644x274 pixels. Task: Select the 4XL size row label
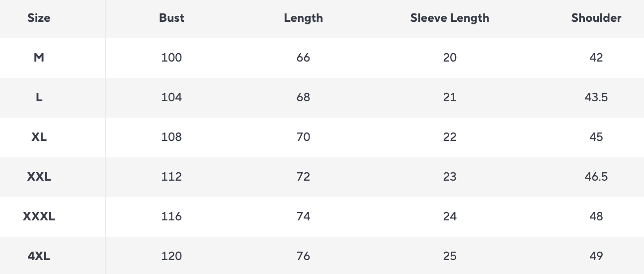pyautogui.click(x=39, y=256)
